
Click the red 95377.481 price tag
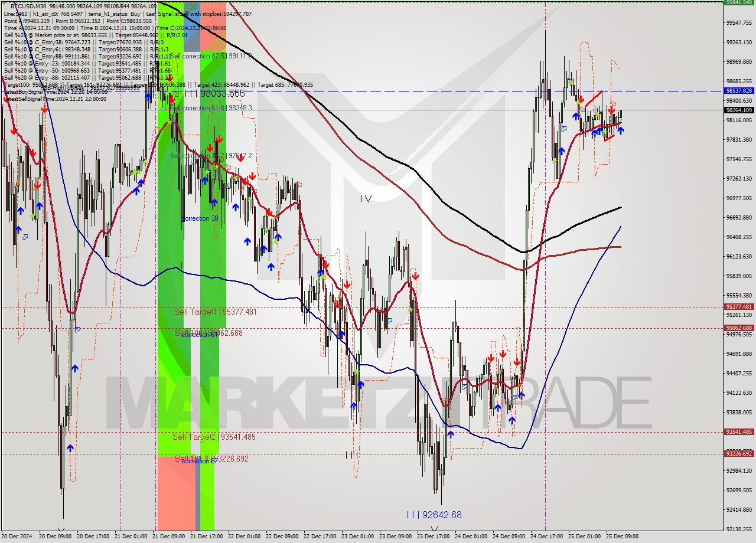[739, 306]
